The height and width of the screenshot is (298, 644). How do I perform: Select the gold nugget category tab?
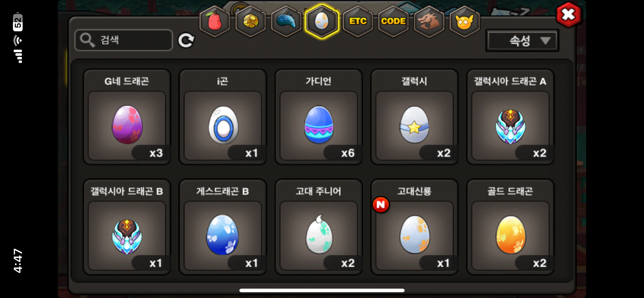(x=250, y=22)
